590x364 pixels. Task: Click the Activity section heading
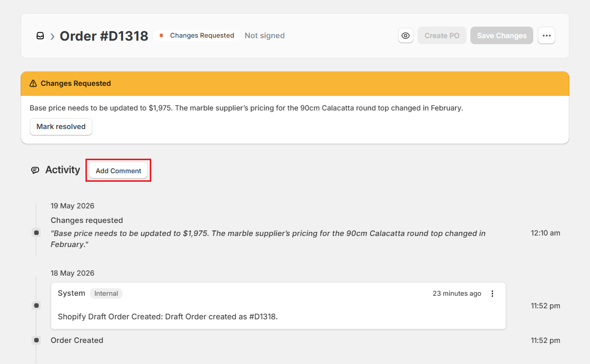pos(63,170)
